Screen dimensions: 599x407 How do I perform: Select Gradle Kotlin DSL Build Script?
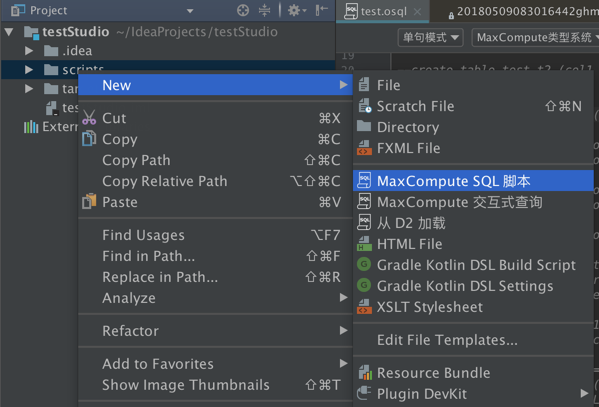(x=473, y=265)
